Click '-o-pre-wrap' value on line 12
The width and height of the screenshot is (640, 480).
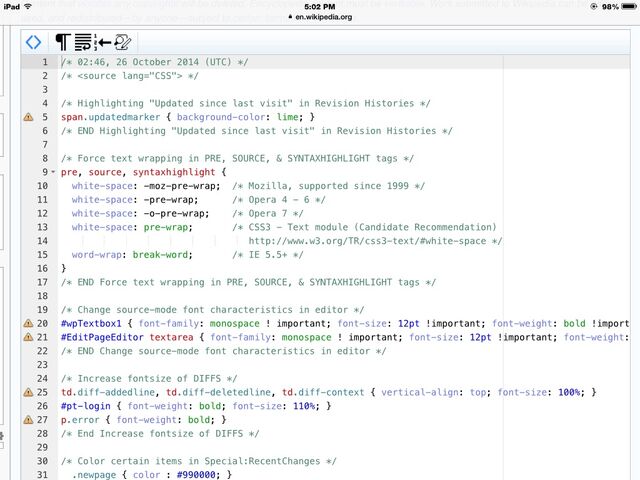[x=173, y=213]
